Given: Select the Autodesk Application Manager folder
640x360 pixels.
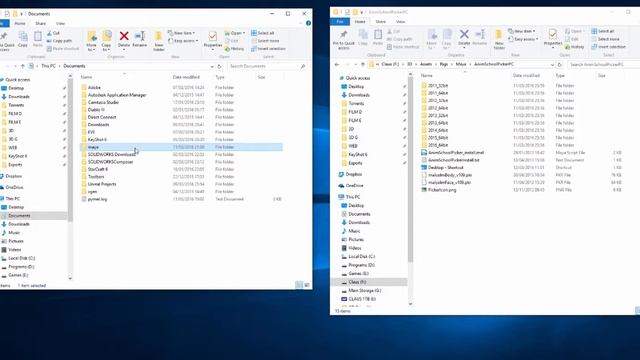Looking at the screenshot, I should (117, 95).
